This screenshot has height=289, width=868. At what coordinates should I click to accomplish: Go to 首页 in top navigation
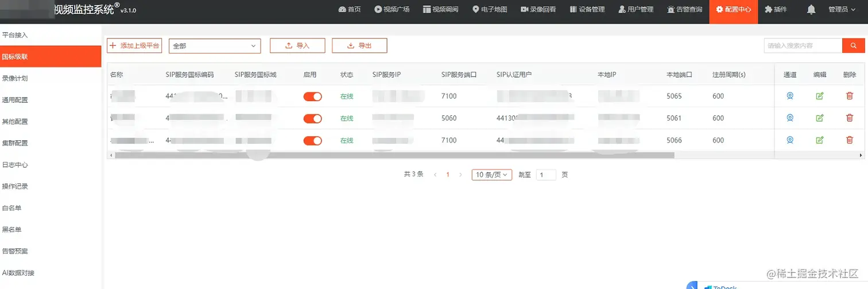tap(350, 10)
